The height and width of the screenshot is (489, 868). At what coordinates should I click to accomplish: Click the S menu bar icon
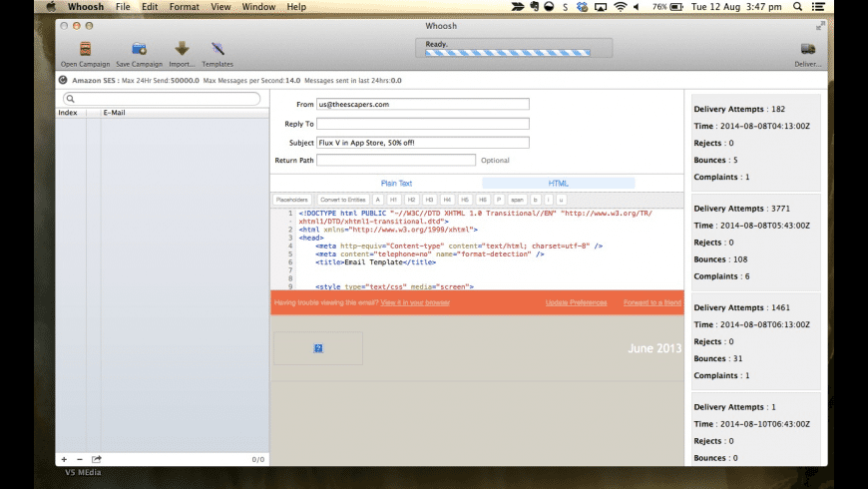(x=565, y=7)
